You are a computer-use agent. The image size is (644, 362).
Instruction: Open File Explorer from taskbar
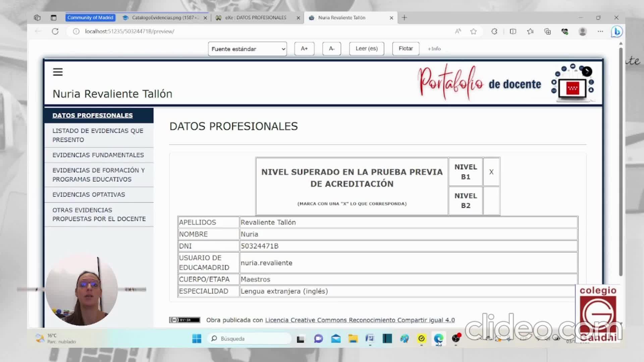click(x=353, y=339)
